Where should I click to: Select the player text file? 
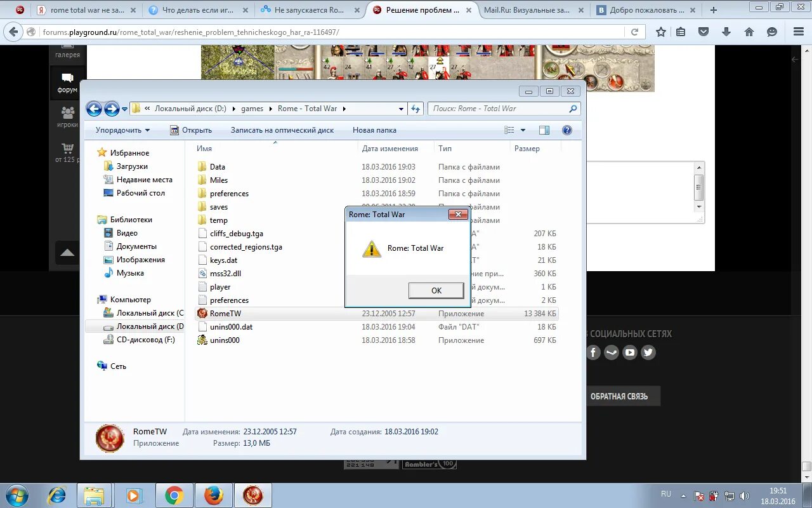(x=220, y=287)
